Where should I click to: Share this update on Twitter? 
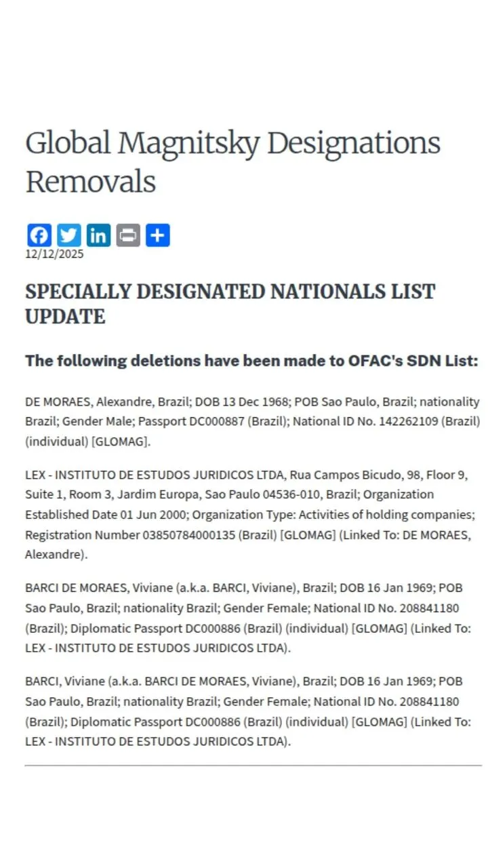(x=69, y=235)
